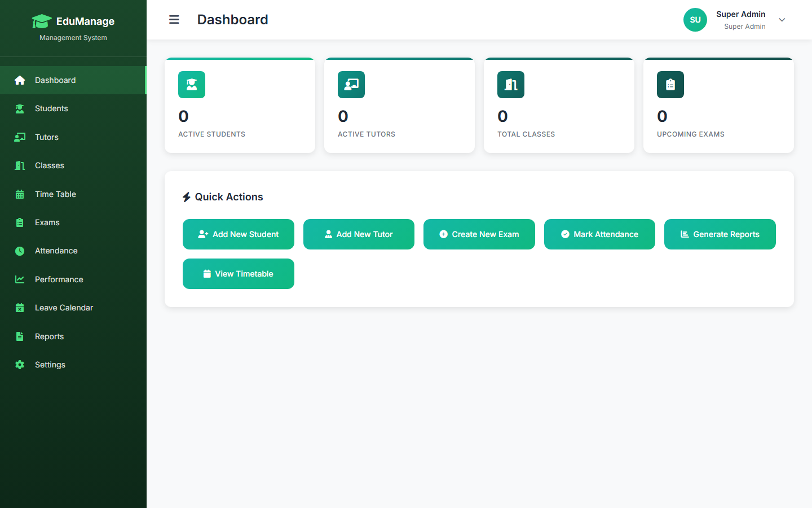Viewport: 812px width, 508px height.
Task: Navigate to Classes in sidebar
Action: point(73,165)
